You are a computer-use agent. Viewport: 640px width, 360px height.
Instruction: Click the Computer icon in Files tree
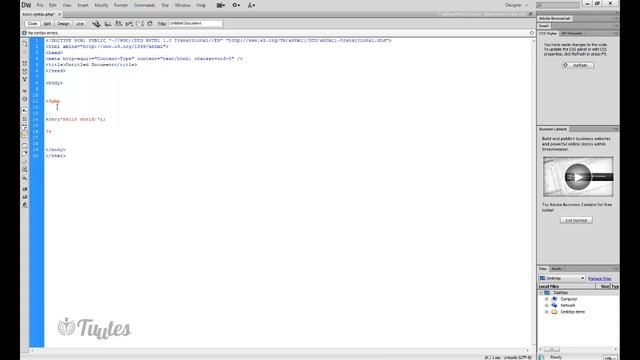(x=554, y=299)
